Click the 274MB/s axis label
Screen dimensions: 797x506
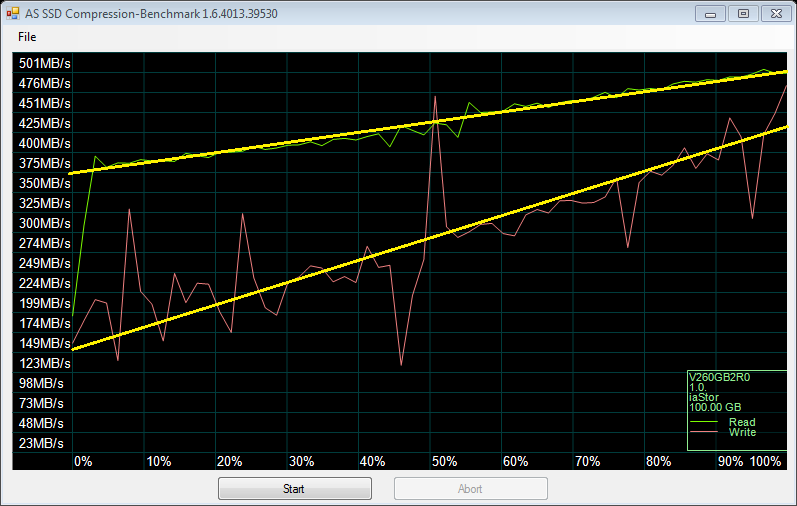click(x=45, y=243)
